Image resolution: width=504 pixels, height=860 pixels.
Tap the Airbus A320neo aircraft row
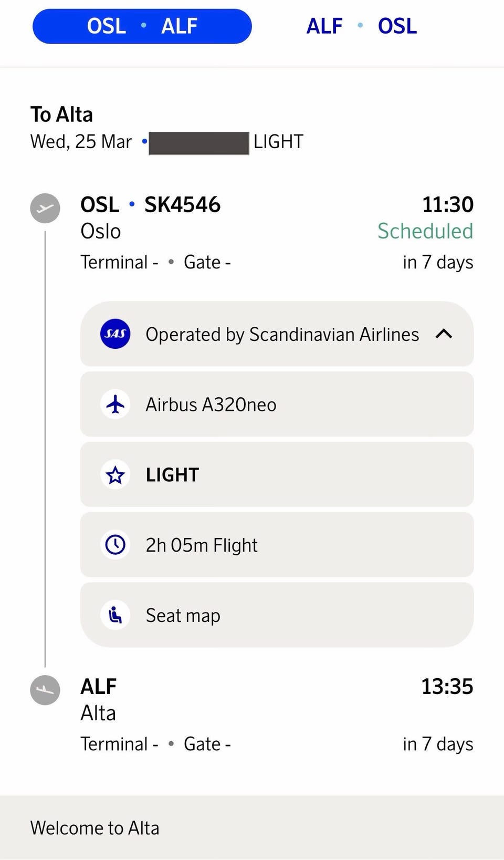(277, 405)
